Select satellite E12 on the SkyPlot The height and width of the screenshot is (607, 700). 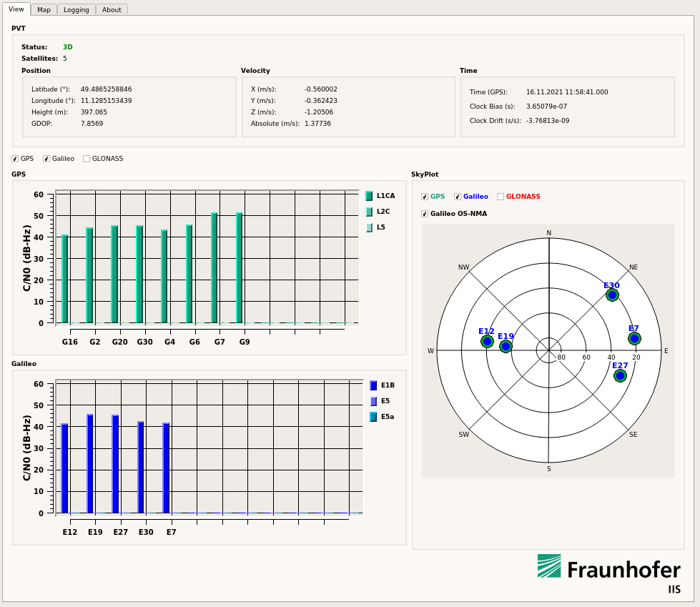click(x=487, y=342)
